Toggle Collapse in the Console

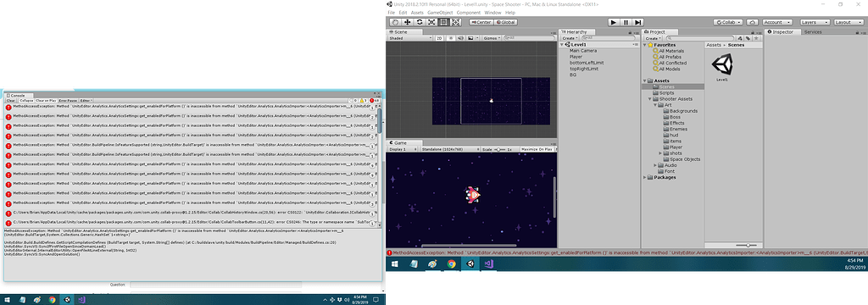click(x=26, y=101)
